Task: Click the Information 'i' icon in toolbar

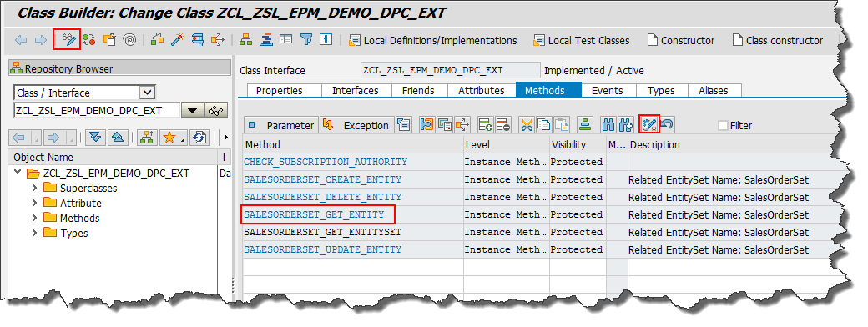Action: (325, 40)
